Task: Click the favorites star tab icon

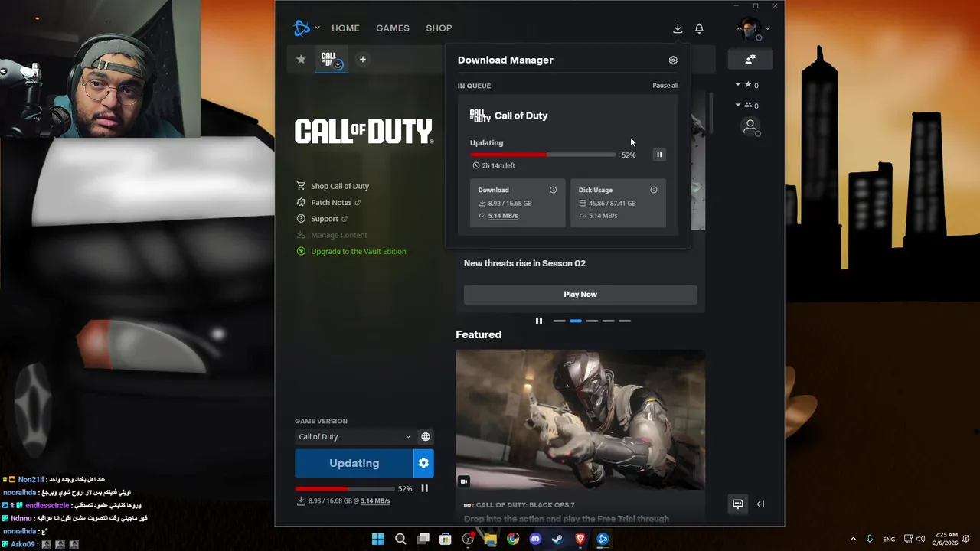Action: tap(301, 59)
